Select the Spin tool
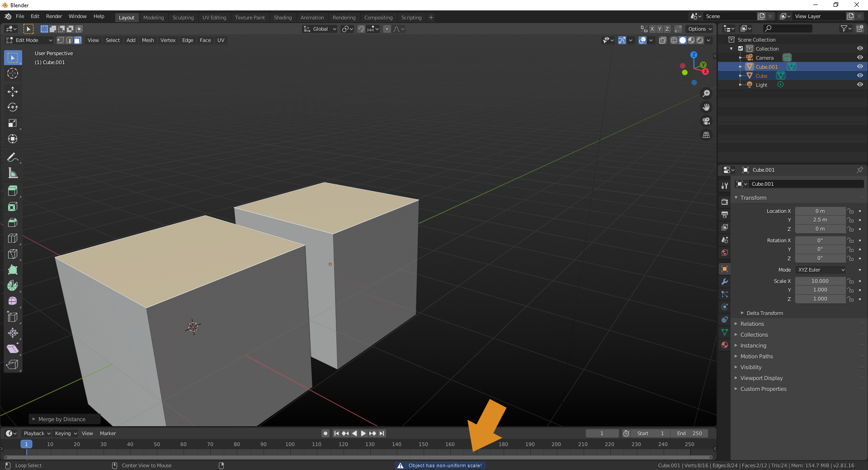The image size is (868, 470). tap(13, 286)
